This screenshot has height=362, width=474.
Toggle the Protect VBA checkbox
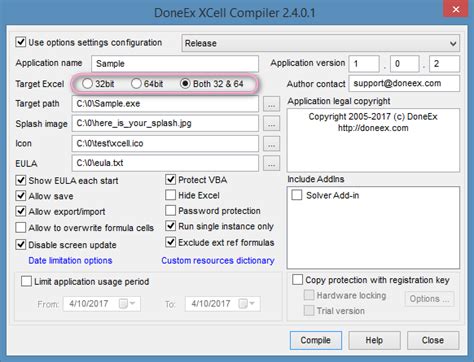171,180
